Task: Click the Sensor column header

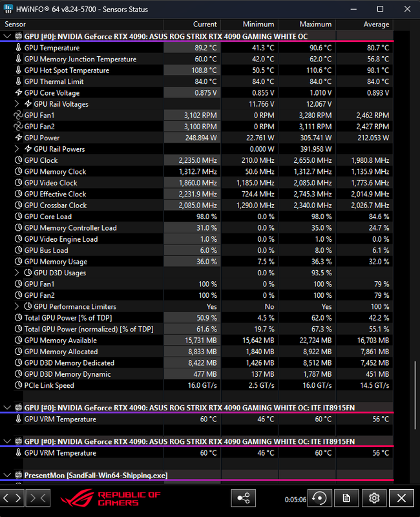Action: tap(81, 24)
